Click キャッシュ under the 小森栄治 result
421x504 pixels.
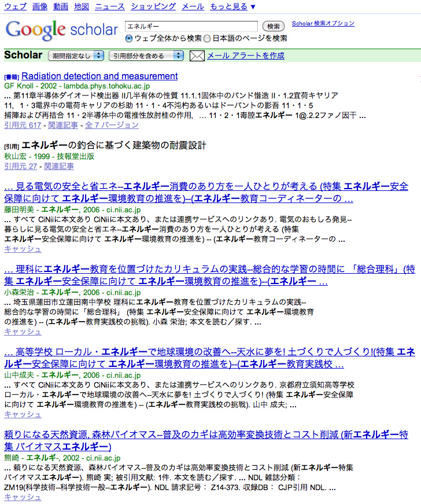tap(23, 332)
